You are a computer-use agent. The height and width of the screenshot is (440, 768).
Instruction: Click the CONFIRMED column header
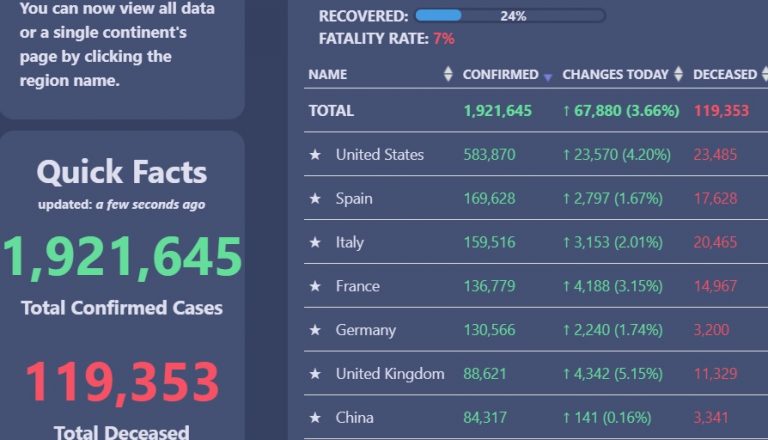tap(501, 74)
